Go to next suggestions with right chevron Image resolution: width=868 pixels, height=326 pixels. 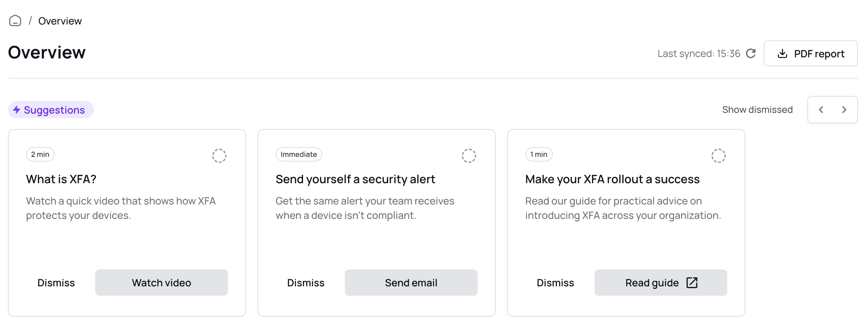point(844,110)
